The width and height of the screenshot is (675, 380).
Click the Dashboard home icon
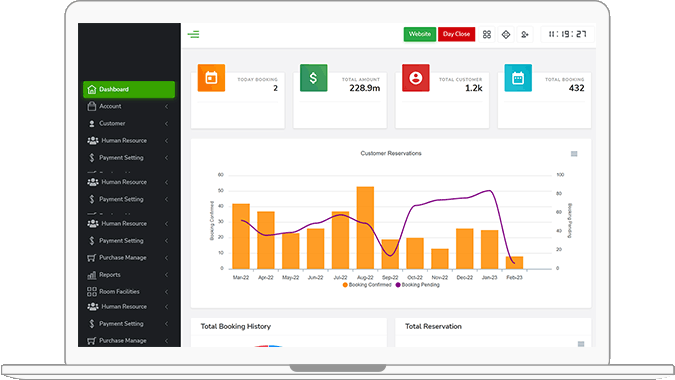(92, 89)
